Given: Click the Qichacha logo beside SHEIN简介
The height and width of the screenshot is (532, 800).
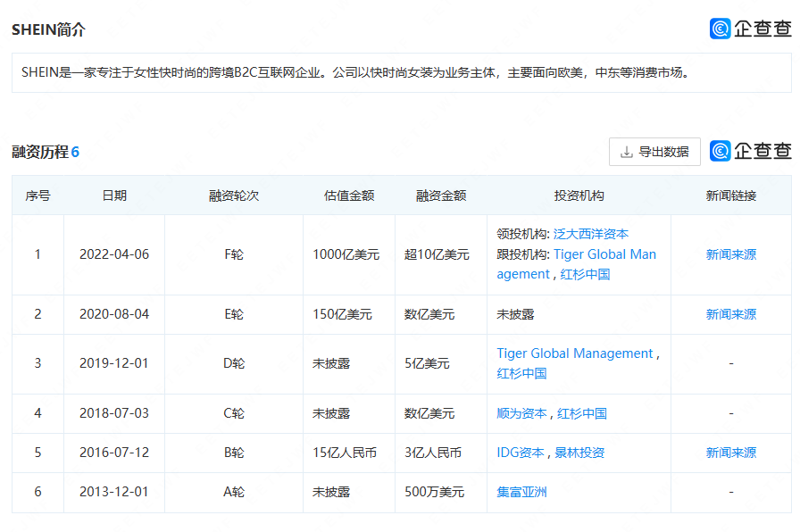Looking at the screenshot, I should (x=750, y=29).
